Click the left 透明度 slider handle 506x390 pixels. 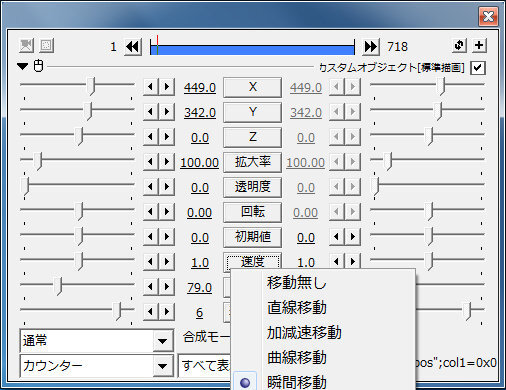pos(25,186)
